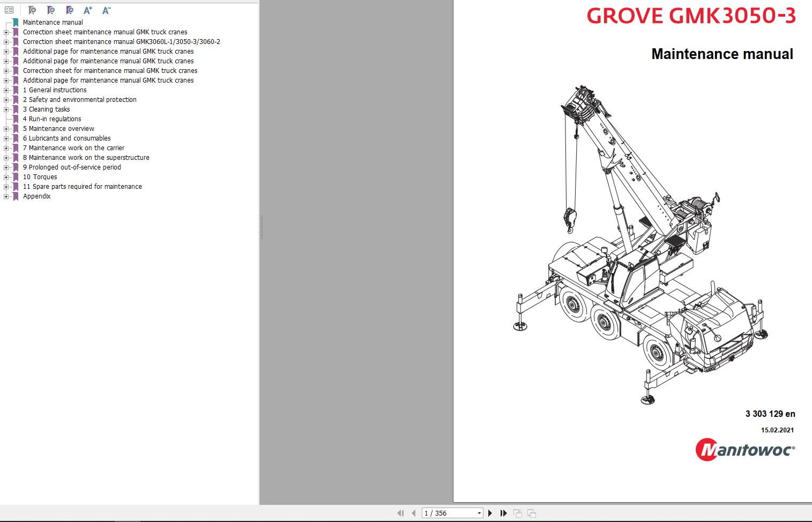
Task: Click the add new bookmark icon
Action: coord(51,10)
